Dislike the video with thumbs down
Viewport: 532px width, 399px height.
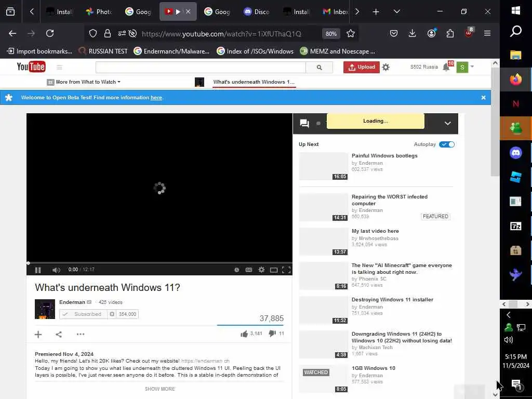coord(272,334)
